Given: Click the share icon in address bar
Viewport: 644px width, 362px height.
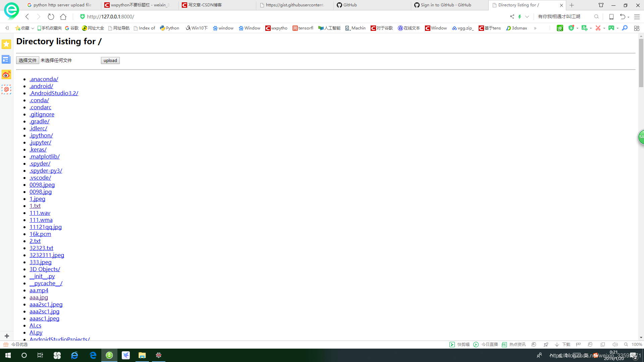Looking at the screenshot, I should point(512,16).
